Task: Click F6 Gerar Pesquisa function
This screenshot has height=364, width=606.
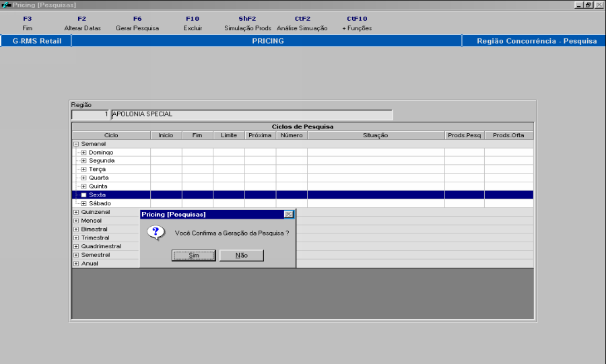Action: 137,23
